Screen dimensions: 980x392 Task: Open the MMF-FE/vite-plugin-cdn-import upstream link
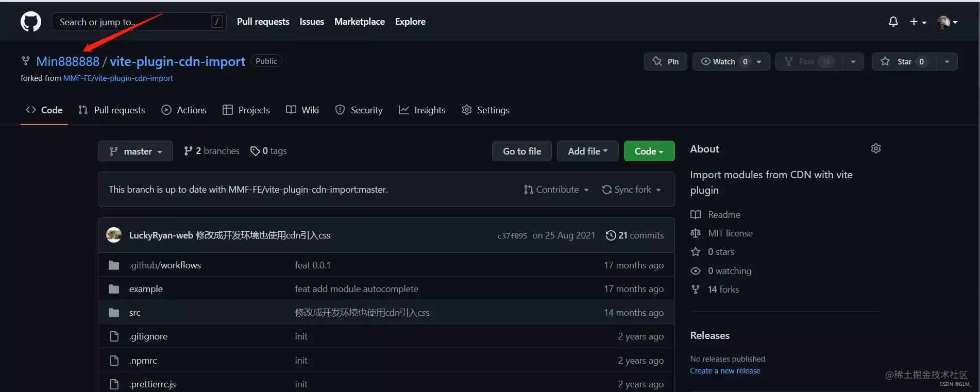(118, 78)
